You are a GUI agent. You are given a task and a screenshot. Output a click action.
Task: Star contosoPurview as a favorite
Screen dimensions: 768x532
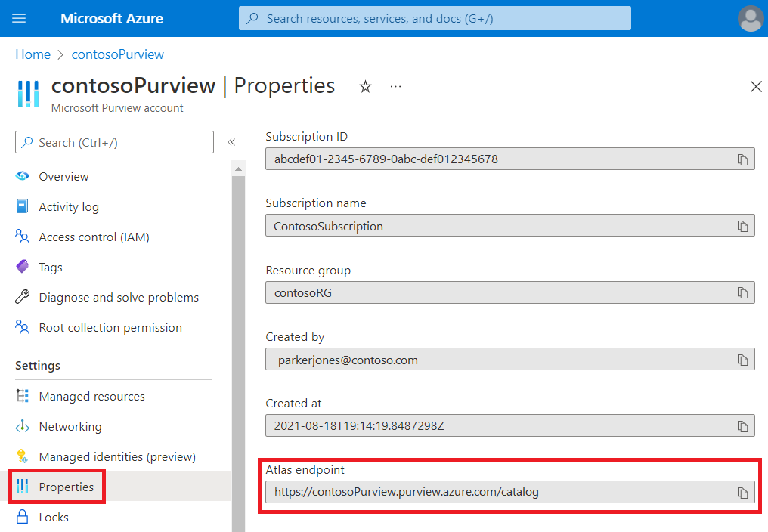click(x=365, y=87)
